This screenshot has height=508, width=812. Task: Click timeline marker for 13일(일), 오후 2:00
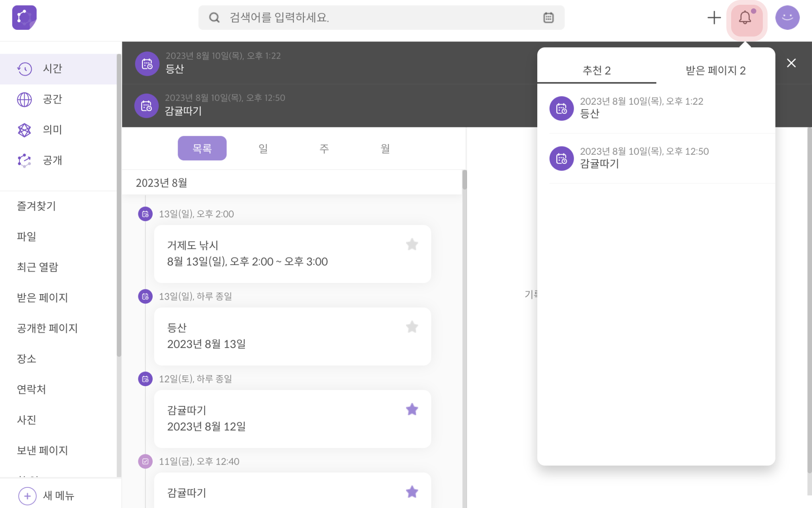pos(146,214)
